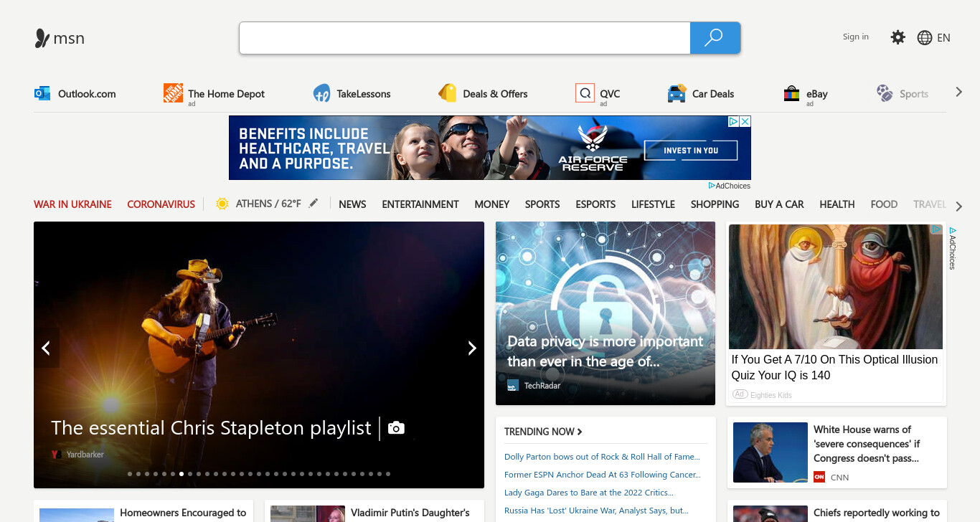Go to the SPORTS tab

pyautogui.click(x=542, y=204)
